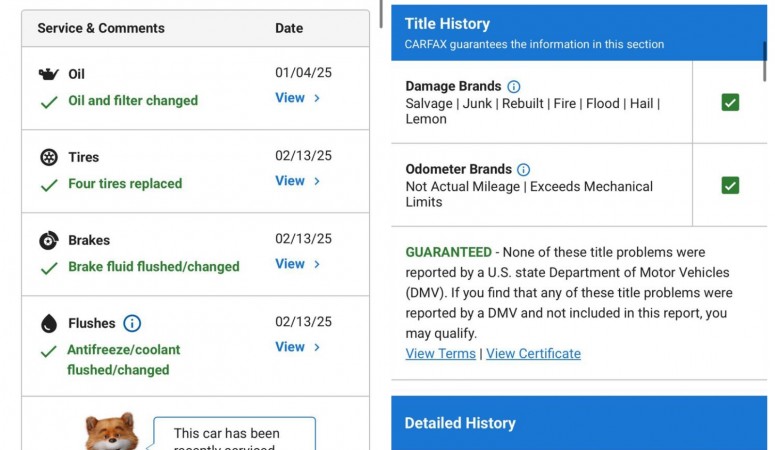The width and height of the screenshot is (775, 450).
Task: Click the right-side page scrollbar
Action: (x=765, y=61)
